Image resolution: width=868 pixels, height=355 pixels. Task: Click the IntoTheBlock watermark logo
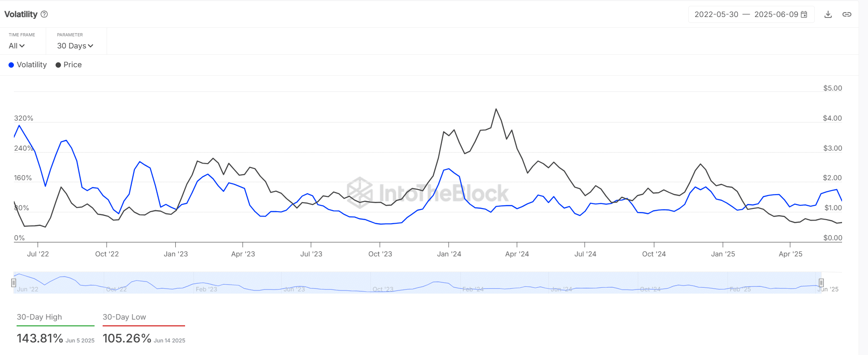point(360,193)
